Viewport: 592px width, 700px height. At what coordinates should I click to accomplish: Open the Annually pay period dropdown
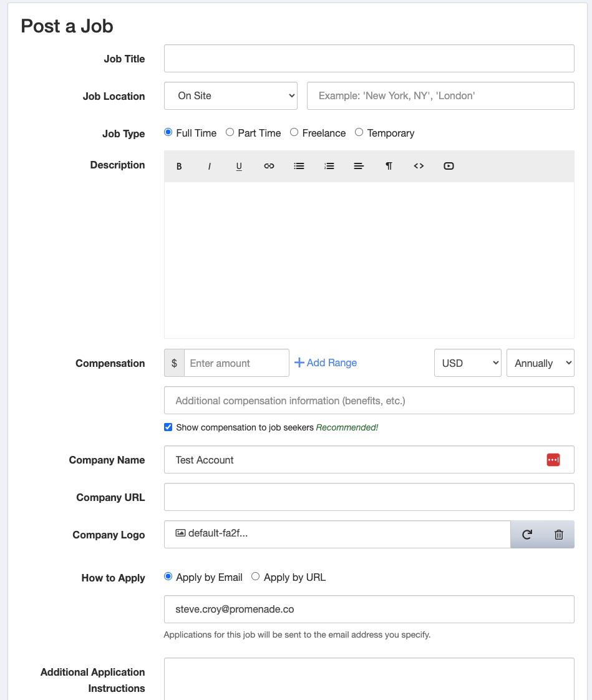[540, 363]
